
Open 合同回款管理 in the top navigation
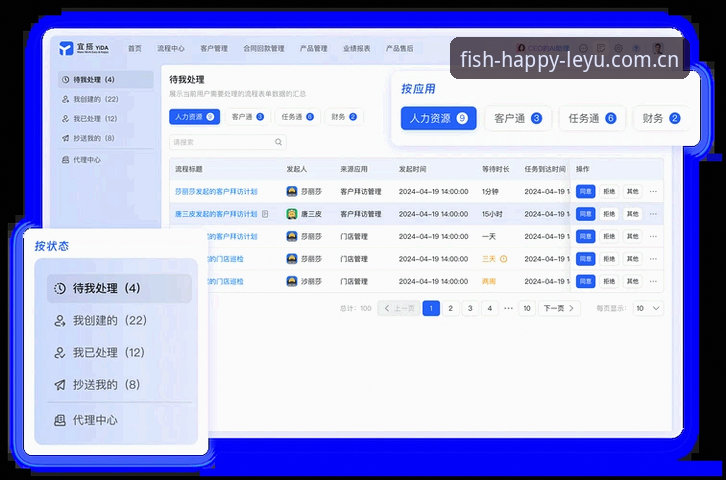(x=264, y=48)
